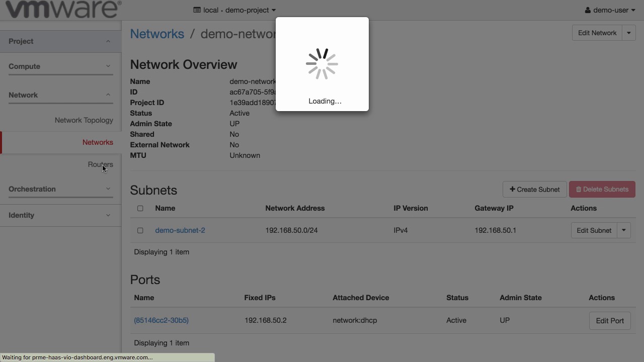
Task: Click the Edit Network button
Action: click(x=597, y=33)
